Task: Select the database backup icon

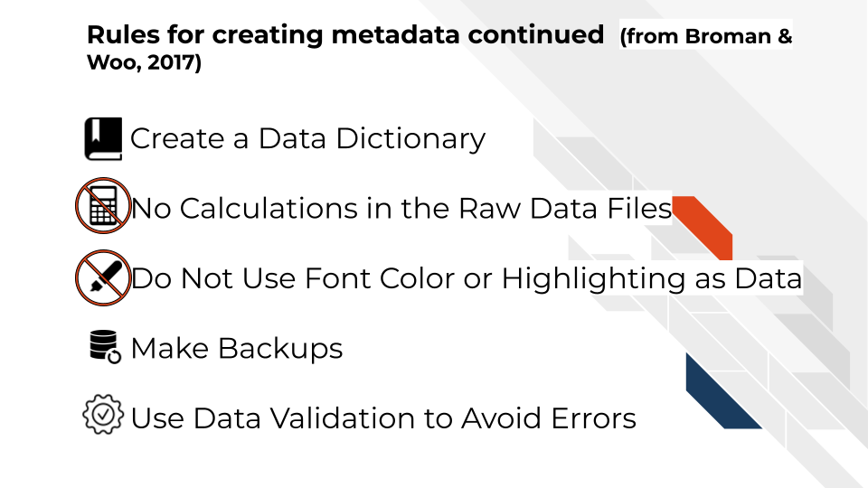Action: pos(105,347)
